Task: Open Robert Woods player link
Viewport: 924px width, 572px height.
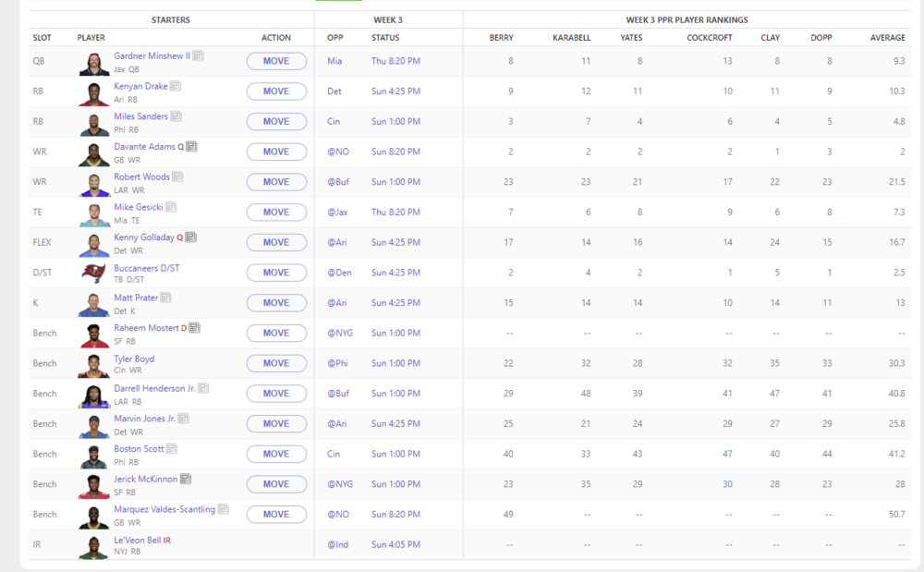Action: tap(142, 176)
